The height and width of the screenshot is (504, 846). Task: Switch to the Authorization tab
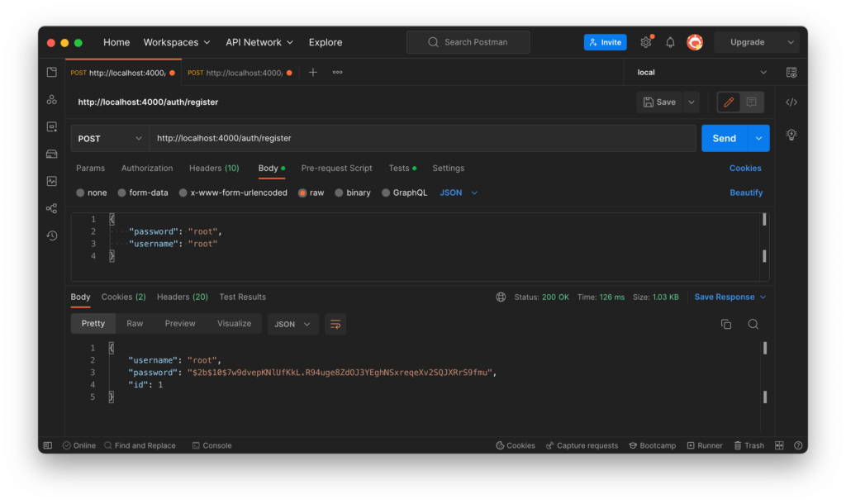click(x=147, y=169)
